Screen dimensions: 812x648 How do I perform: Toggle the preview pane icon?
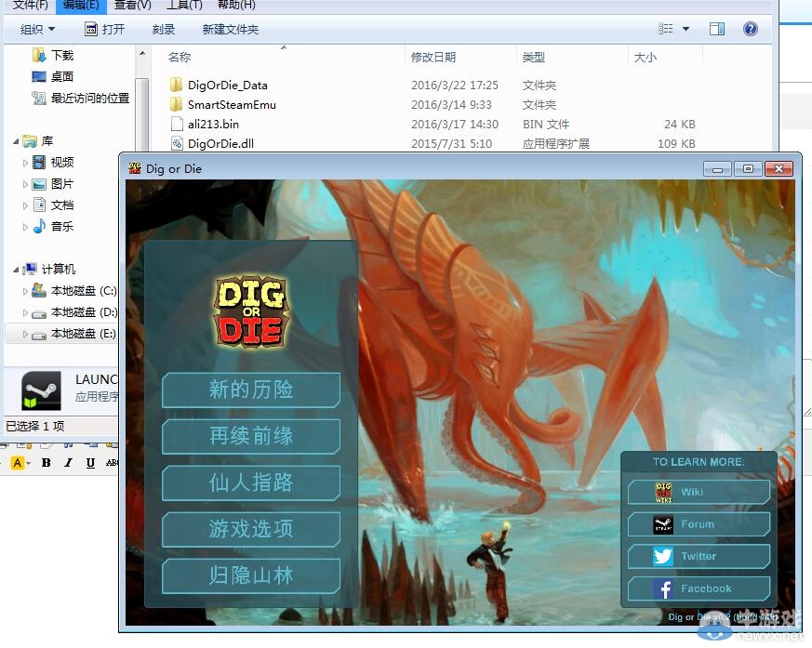[x=717, y=29]
